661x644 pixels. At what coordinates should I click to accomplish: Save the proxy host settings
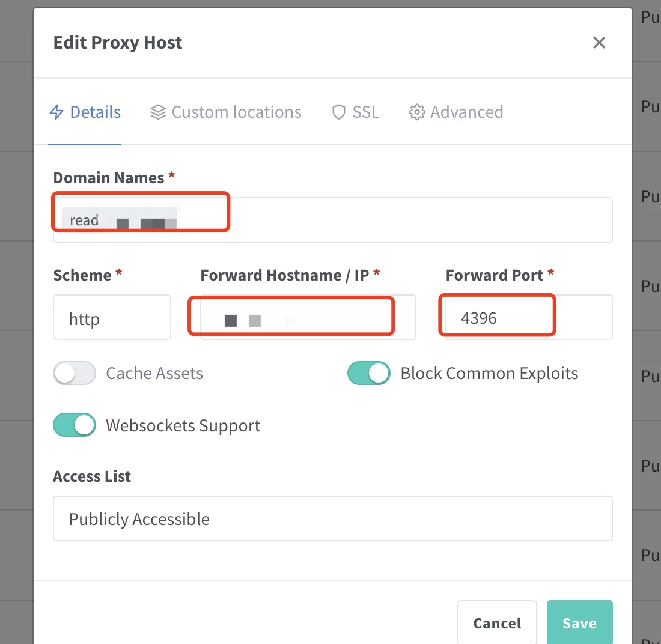[x=579, y=623]
